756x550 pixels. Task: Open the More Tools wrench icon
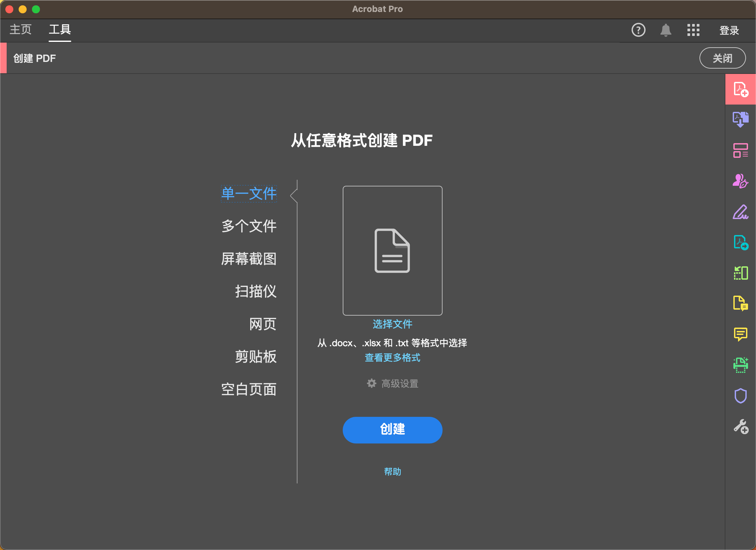(740, 426)
